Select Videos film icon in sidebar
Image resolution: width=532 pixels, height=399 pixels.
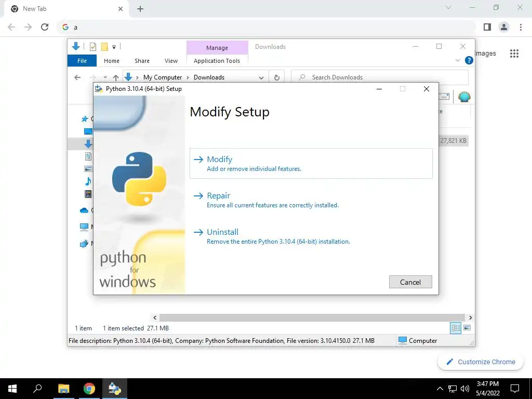pos(88,194)
